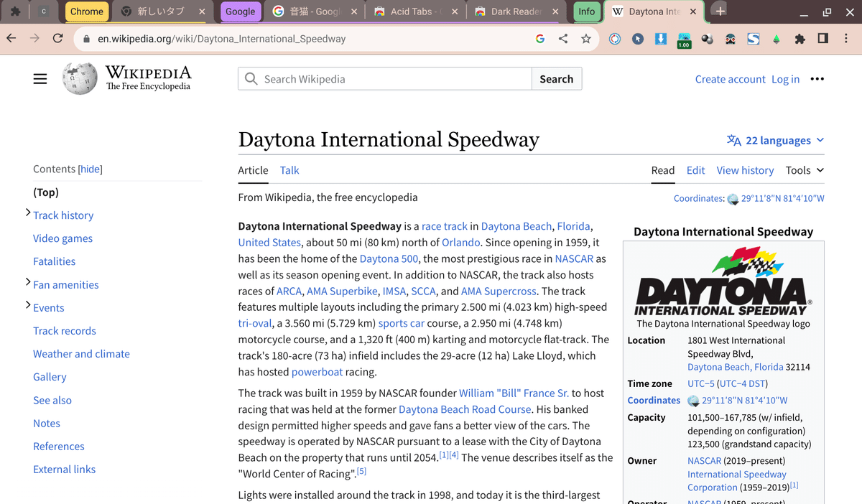This screenshot has width=862, height=504.
Task: Click the extension icon showing 1.00 badge
Action: click(x=684, y=40)
